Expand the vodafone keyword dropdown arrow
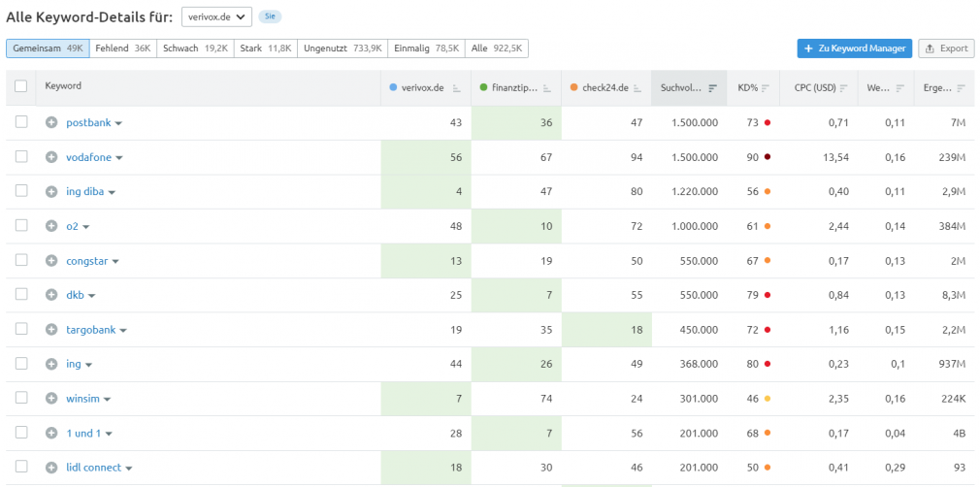Viewport: 980px width, 487px height. click(x=118, y=158)
